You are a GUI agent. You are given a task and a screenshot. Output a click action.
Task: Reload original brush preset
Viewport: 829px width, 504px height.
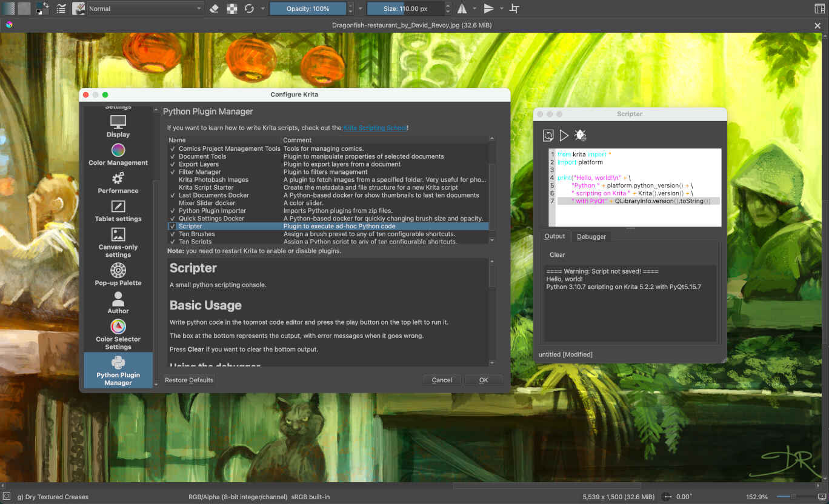[250, 8]
